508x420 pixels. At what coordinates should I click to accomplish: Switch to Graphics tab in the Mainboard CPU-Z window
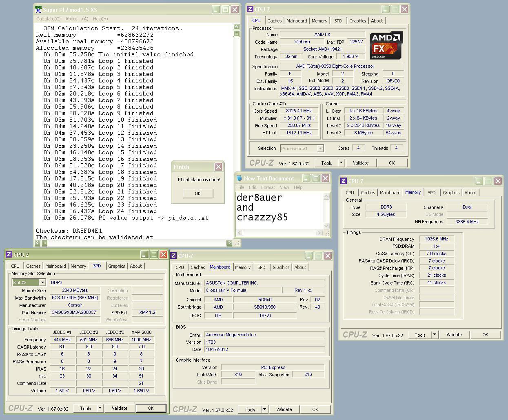click(281, 267)
